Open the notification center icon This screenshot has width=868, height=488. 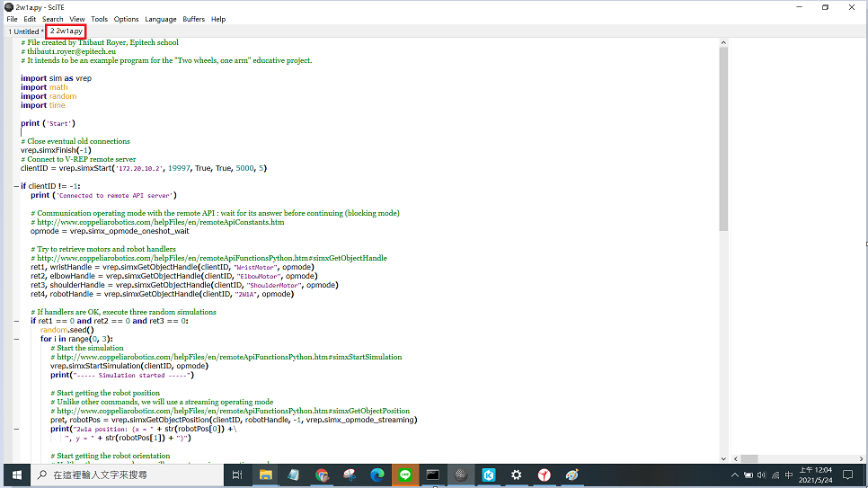[847, 475]
